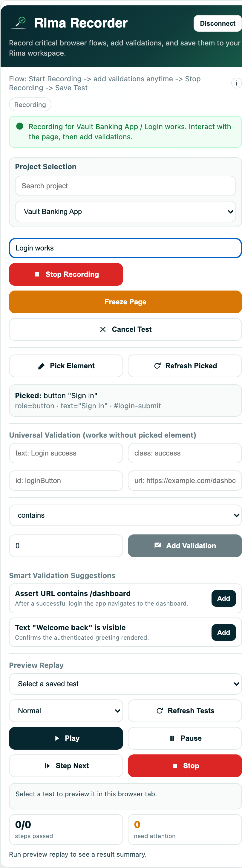
Task: Open the Normal speed dropdown
Action: coord(66,711)
